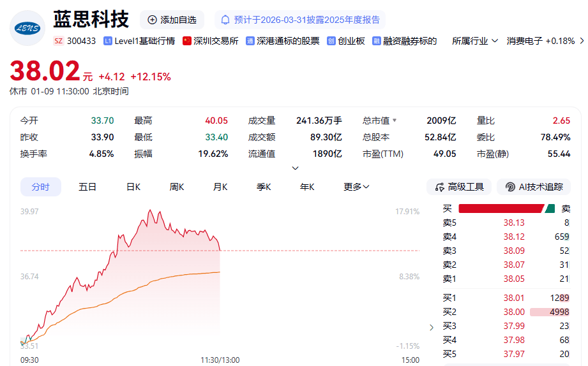Click the Level1 basic quotes tag icon
The width and height of the screenshot is (588, 366).
coord(107,41)
